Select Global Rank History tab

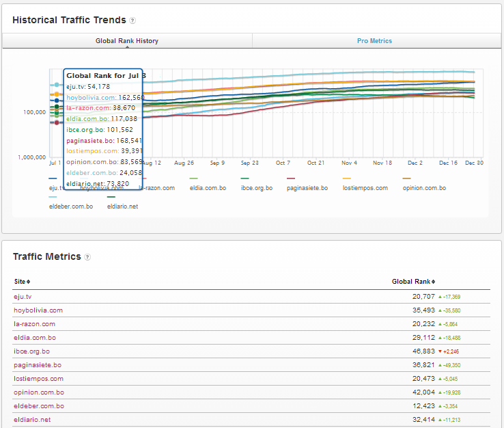[127, 41]
